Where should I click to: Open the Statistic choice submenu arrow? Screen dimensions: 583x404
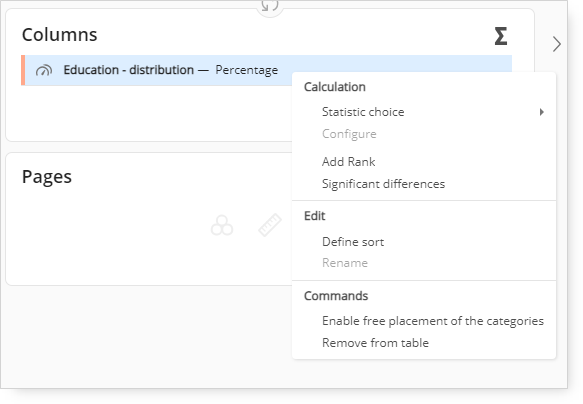[542, 112]
